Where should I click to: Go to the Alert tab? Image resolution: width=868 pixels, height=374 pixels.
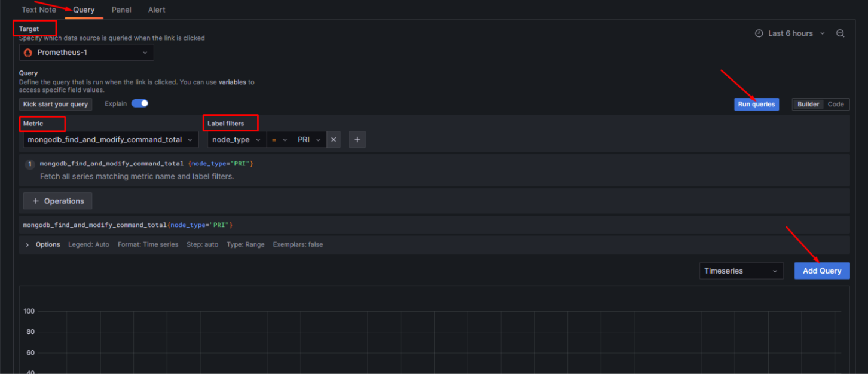[x=157, y=10]
